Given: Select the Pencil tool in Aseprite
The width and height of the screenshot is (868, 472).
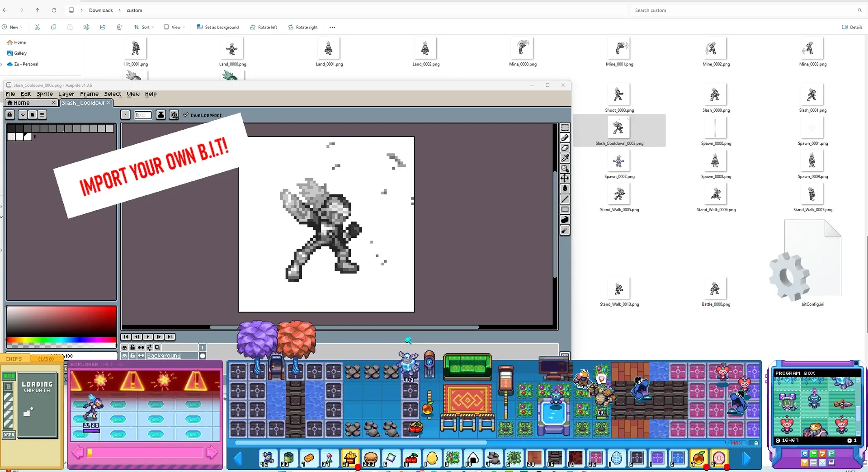Looking at the screenshot, I should [x=565, y=138].
